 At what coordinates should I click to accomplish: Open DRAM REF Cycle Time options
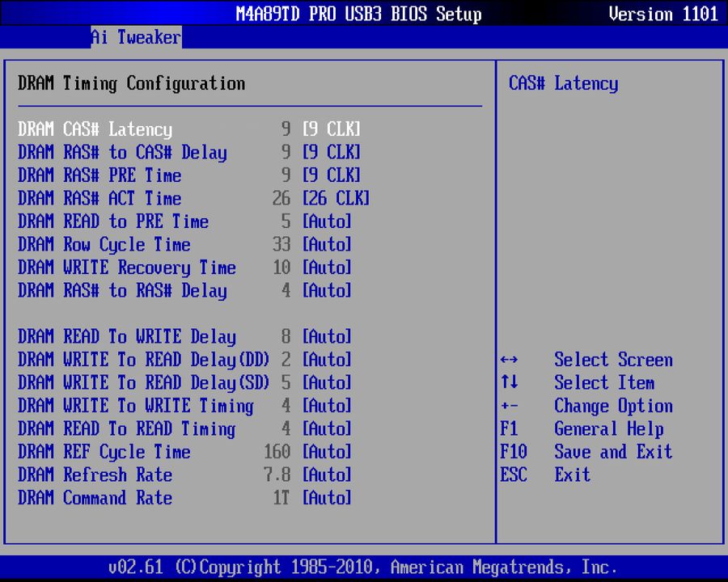pos(327,452)
